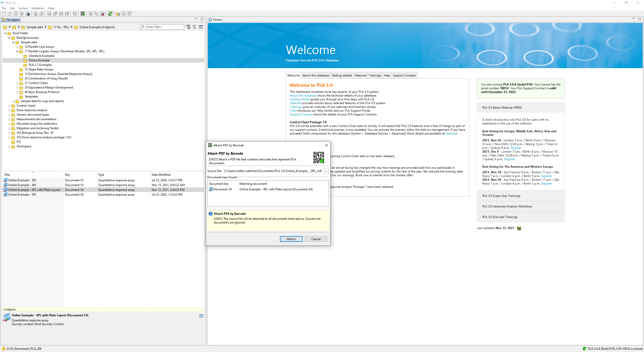Select the Online Example - 5PL document row
644x352 pixels.
pos(103,195)
